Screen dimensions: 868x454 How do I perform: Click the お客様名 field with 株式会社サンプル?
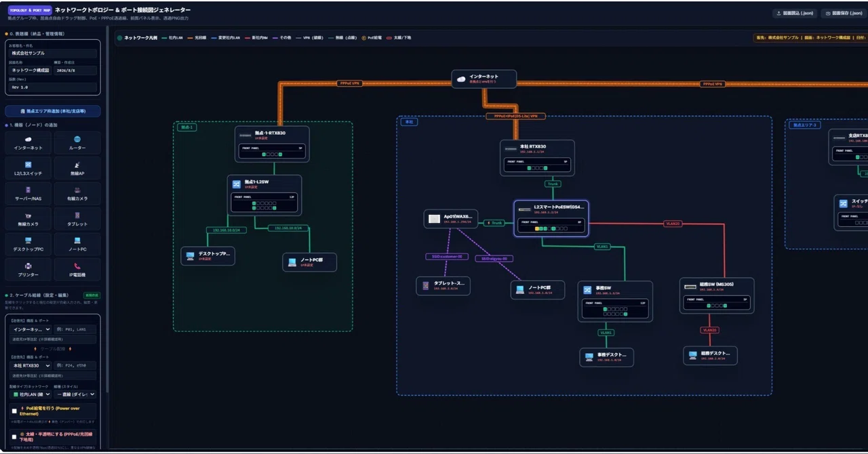53,52
